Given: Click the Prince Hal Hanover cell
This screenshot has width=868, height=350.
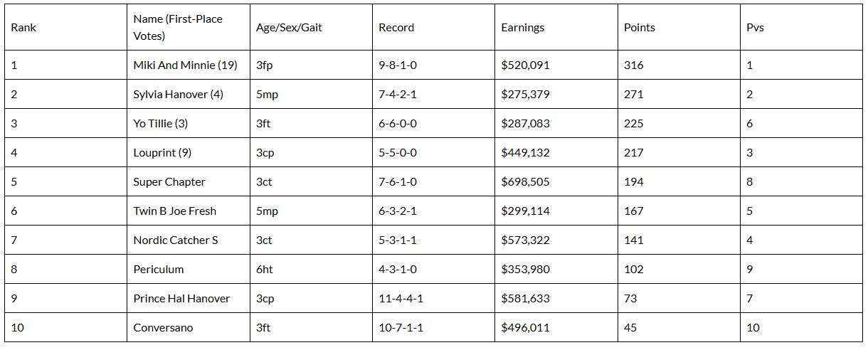Looking at the screenshot, I should pyautogui.click(x=181, y=299).
